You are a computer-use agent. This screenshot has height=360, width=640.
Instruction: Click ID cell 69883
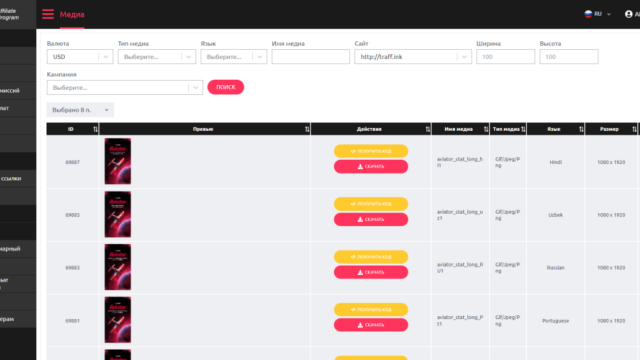(x=72, y=268)
